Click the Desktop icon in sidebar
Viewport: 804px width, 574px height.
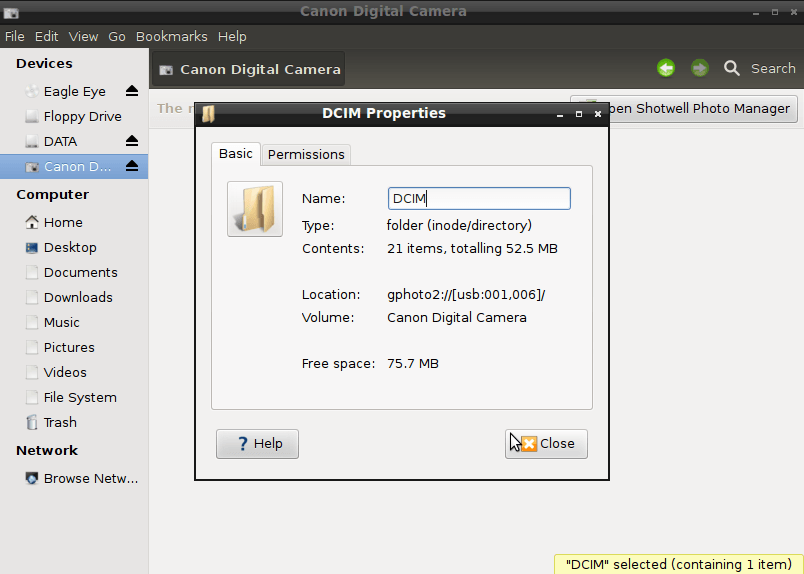[32, 248]
